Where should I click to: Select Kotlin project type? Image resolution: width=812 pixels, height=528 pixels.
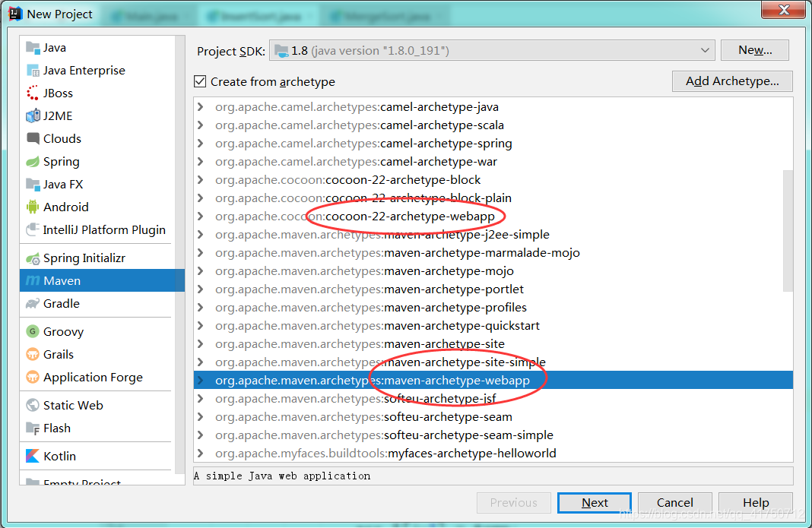point(97,456)
